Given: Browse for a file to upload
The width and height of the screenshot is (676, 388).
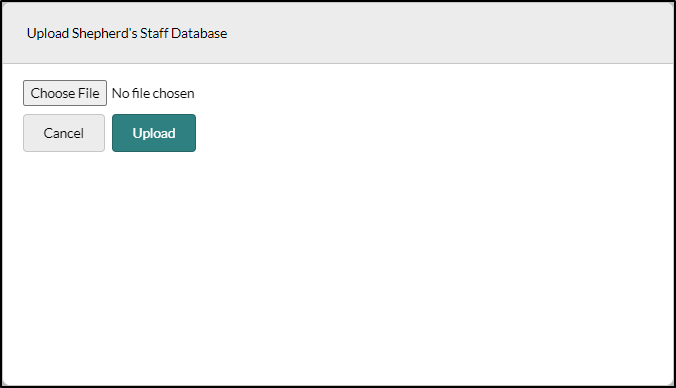Looking at the screenshot, I should coord(65,93).
